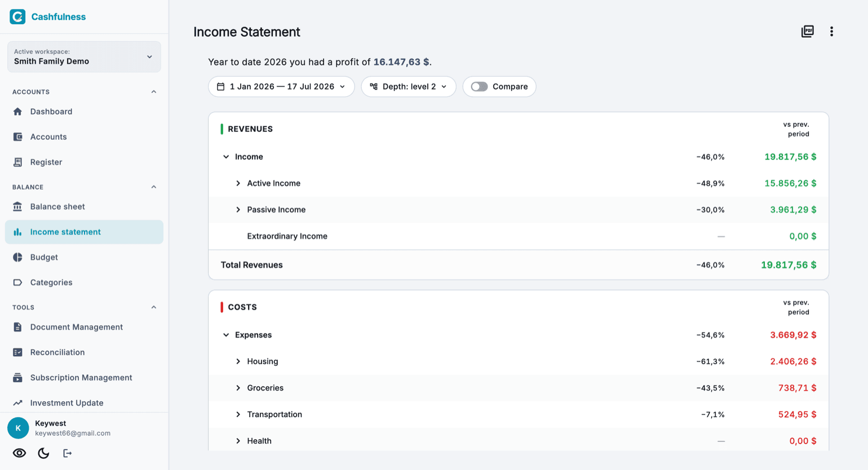Click the 16.147,63 $ profit amount

click(x=401, y=62)
